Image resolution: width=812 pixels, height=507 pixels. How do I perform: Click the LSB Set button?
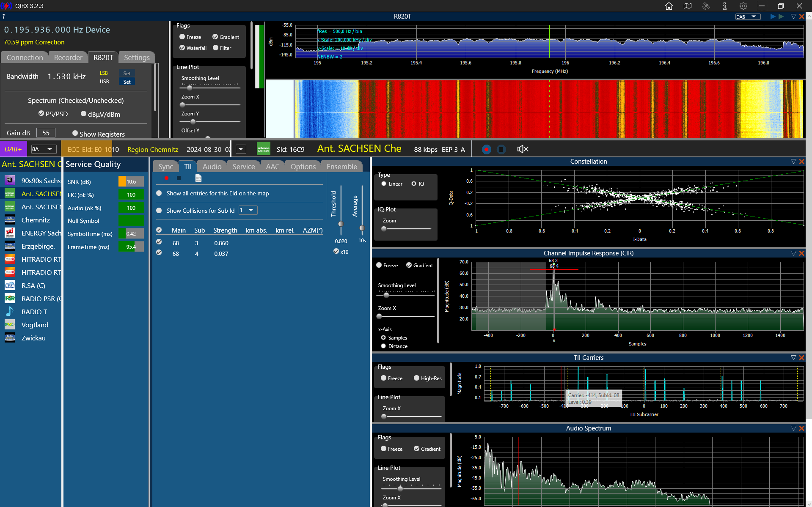pyautogui.click(x=127, y=73)
